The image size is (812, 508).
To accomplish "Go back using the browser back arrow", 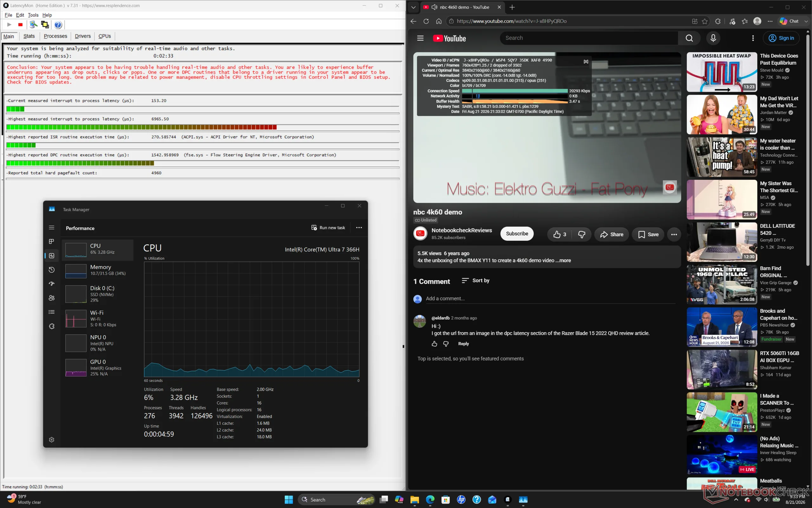I will [x=413, y=21].
